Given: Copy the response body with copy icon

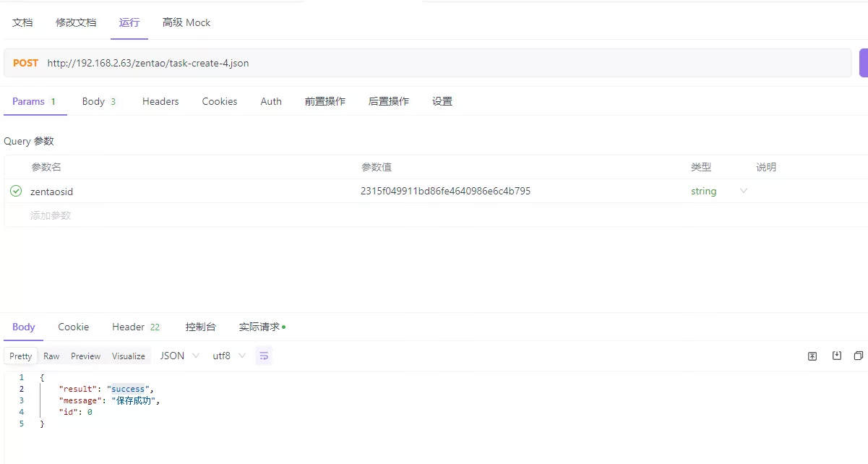Looking at the screenshot, I should [x=859, y=356].
